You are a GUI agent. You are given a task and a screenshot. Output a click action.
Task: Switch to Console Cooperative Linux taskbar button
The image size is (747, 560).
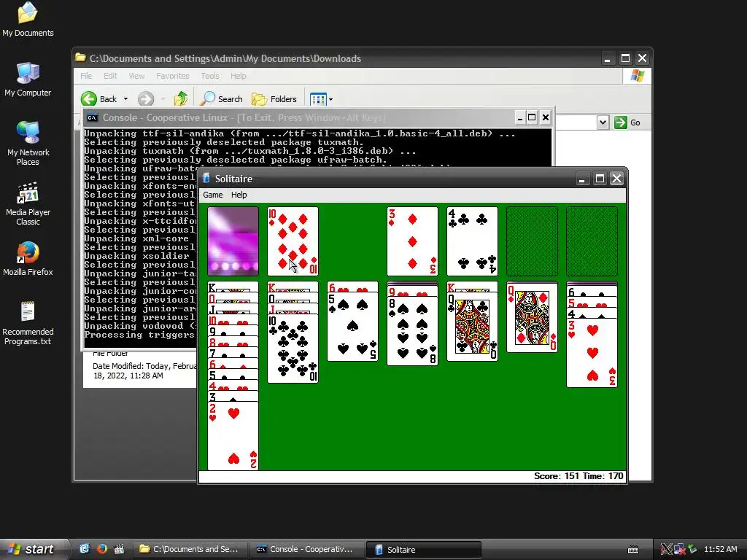[307, 549]
